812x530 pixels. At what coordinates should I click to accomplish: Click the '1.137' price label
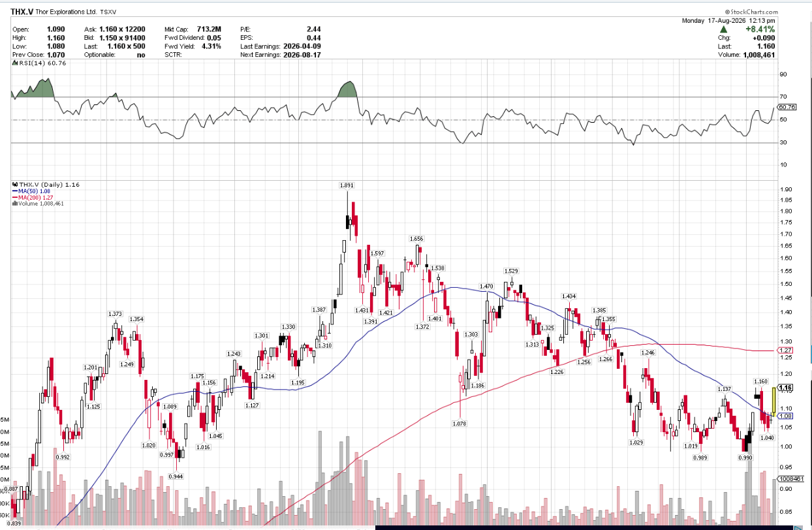[x=725, y=389]
